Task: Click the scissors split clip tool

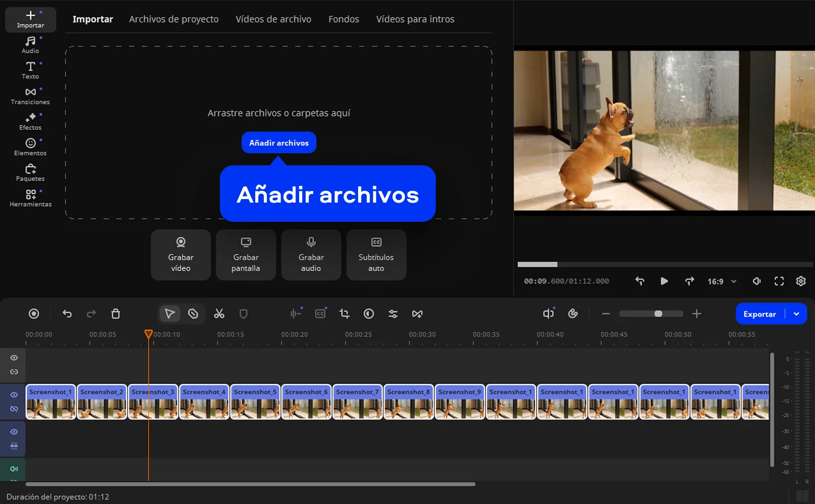Action: (219, 314)
